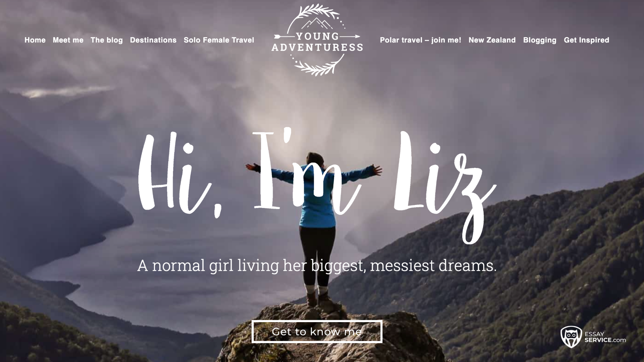Image resolution: width=644 pixels, height=362 pixels.
Task: Click the Hi, I'm Liz headline
Action: [317, 185]
